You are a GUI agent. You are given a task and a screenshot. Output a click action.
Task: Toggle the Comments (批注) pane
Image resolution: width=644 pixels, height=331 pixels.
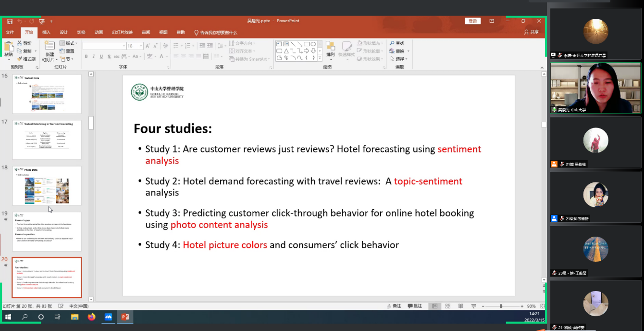(x=415, y=306)
